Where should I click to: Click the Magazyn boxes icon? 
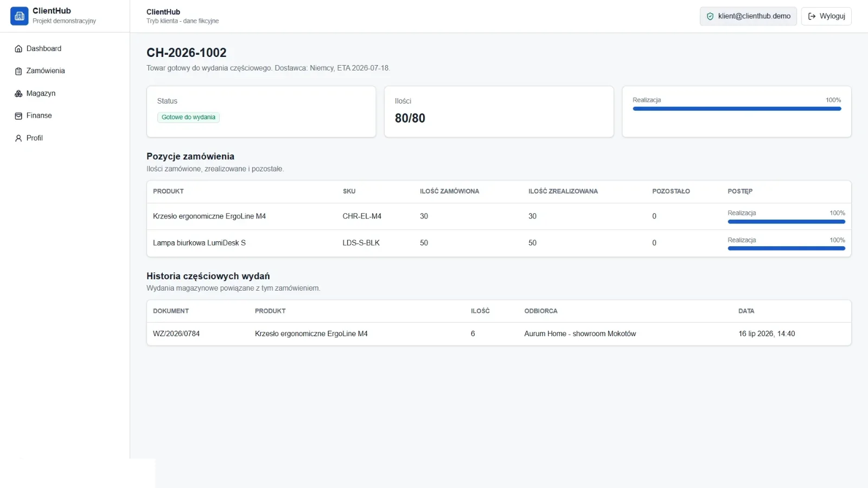tap(18, 94)
